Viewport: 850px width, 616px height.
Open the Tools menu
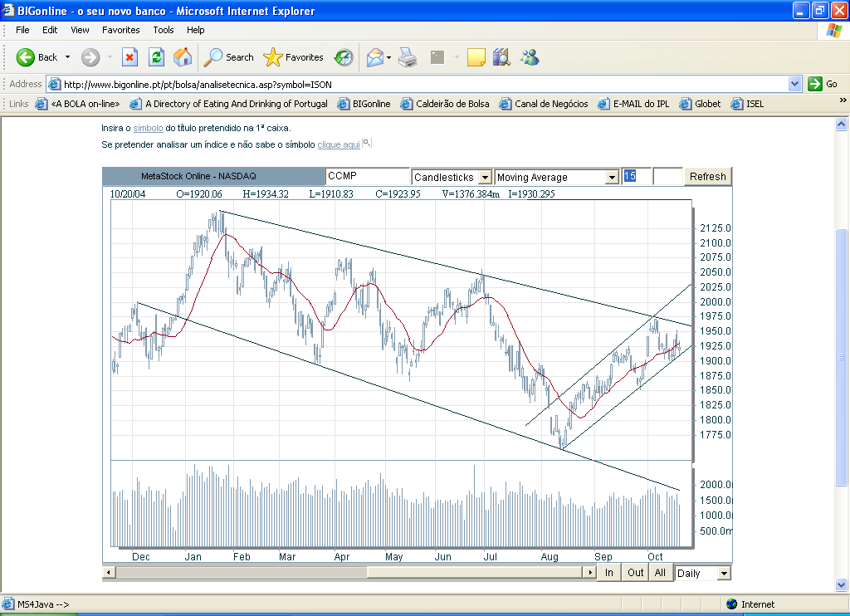tap(164, 30)
